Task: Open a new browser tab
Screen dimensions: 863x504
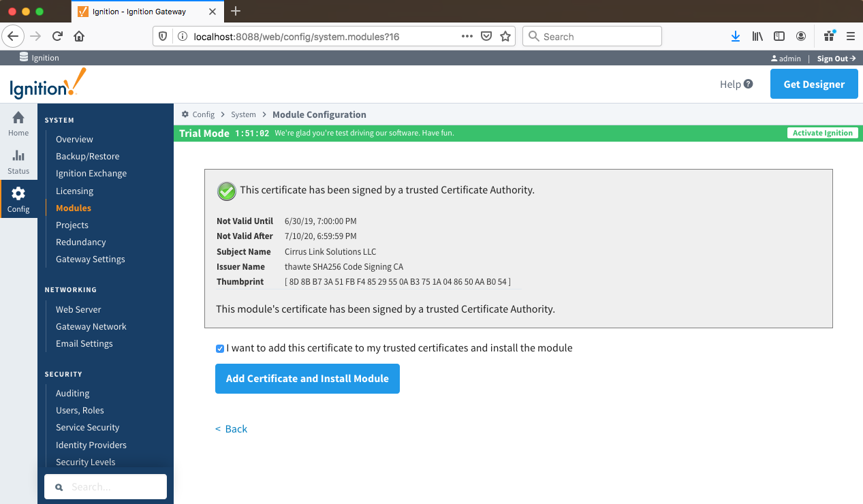Action: [x=236, y=11]
